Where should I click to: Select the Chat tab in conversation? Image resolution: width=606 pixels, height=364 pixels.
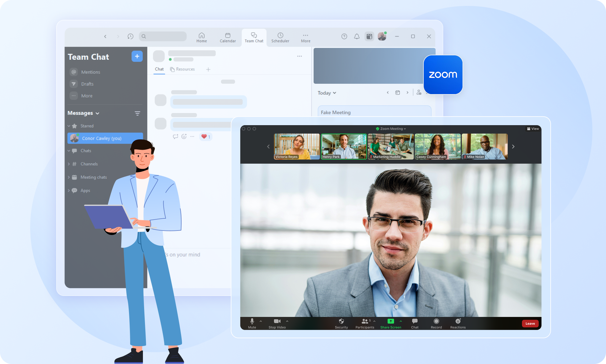[x=159, y=69]
